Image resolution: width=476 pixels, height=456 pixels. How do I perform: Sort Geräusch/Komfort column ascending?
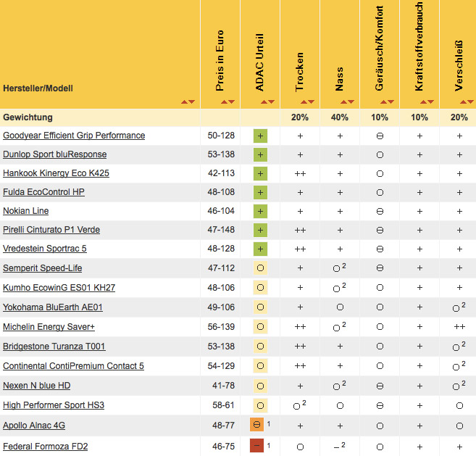(383, 102)
